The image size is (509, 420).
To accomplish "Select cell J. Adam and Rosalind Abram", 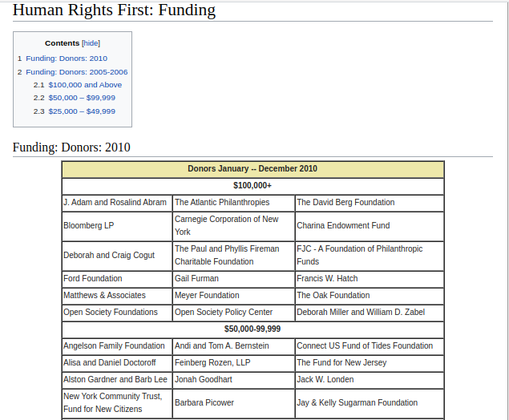I will (117, 203).
